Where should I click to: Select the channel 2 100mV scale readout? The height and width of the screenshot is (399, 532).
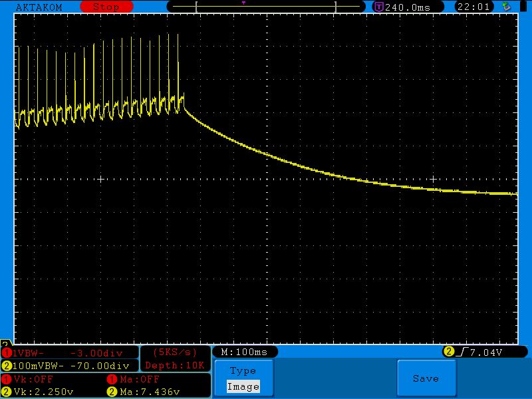[69, 366]
